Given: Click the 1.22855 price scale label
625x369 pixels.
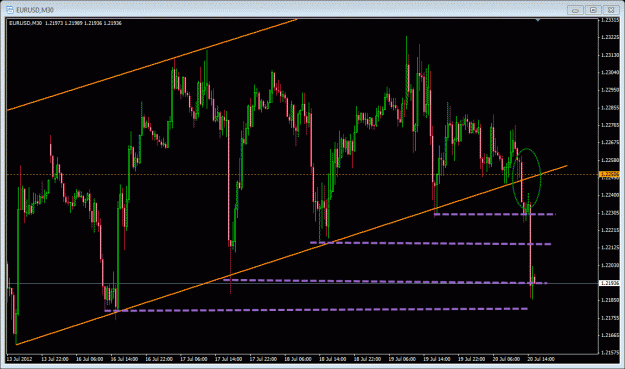Looking at the screenshot, I should coord(610,108).
